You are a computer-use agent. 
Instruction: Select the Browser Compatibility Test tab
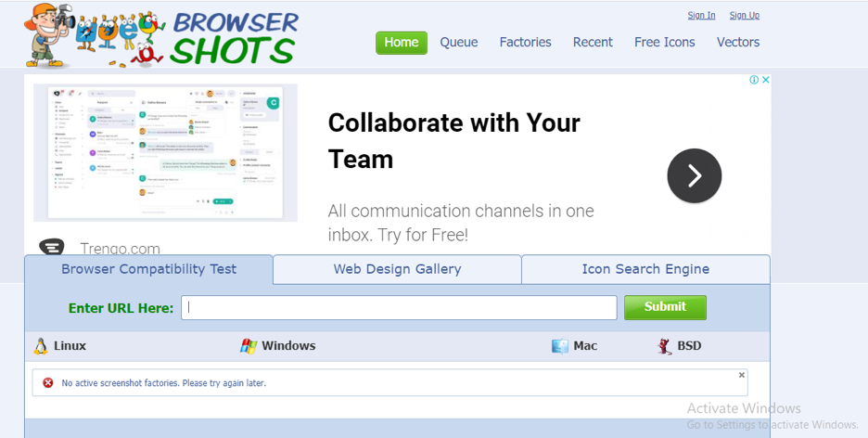149,269
